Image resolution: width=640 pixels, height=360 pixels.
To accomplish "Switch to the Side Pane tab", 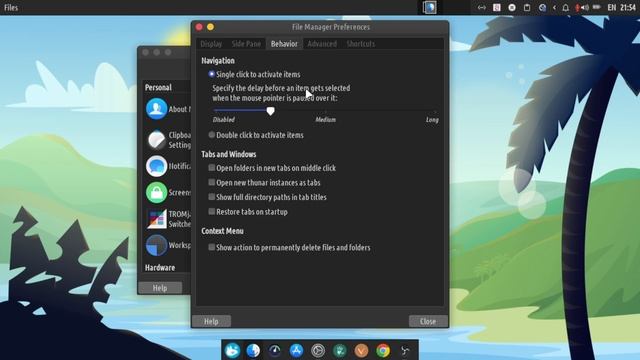I will [246, 44].
